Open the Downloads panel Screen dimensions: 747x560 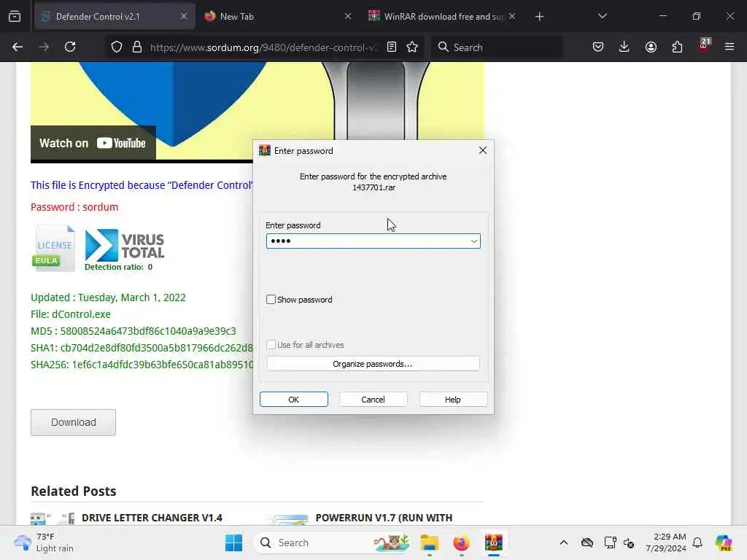[624, 47]
